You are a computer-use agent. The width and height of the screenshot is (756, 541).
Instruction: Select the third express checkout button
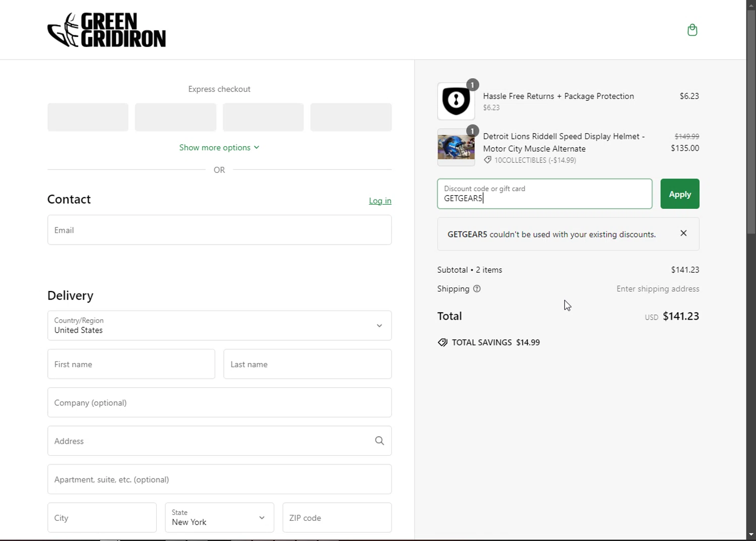tap(263, 117)
